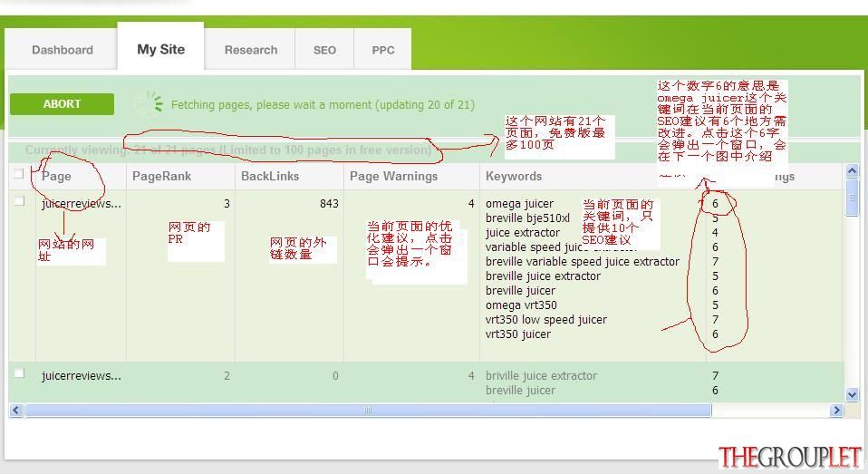868x474 pixels.
Task: Select the omega juicer keyword
Action: pyautogui.click(x=519, y=204)
